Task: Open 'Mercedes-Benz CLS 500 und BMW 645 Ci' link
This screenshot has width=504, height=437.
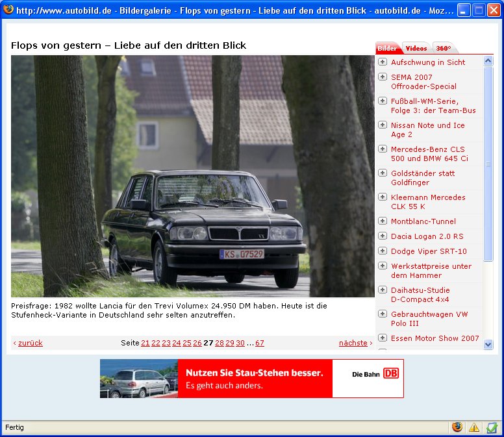Action: [429, 154]
